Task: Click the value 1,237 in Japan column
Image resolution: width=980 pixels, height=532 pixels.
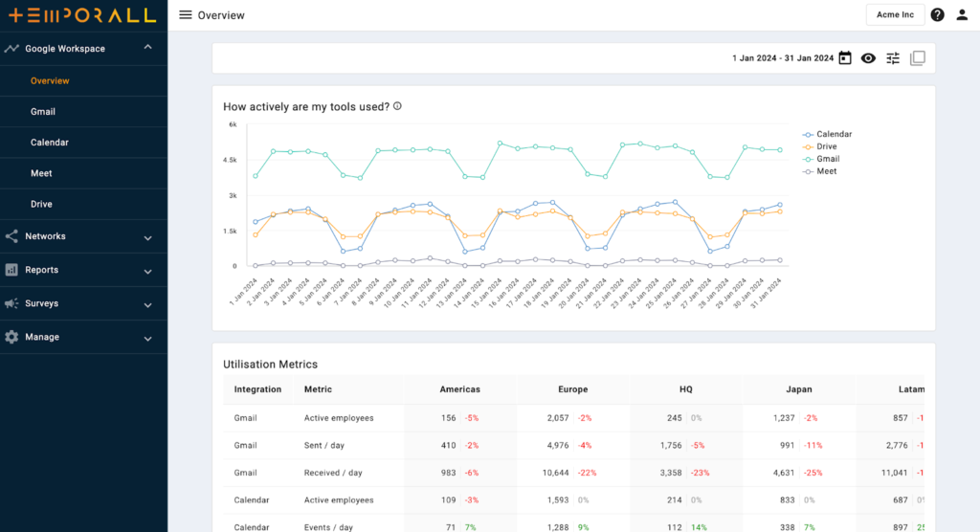Action: pyautogui.click(x=784, y=418)
